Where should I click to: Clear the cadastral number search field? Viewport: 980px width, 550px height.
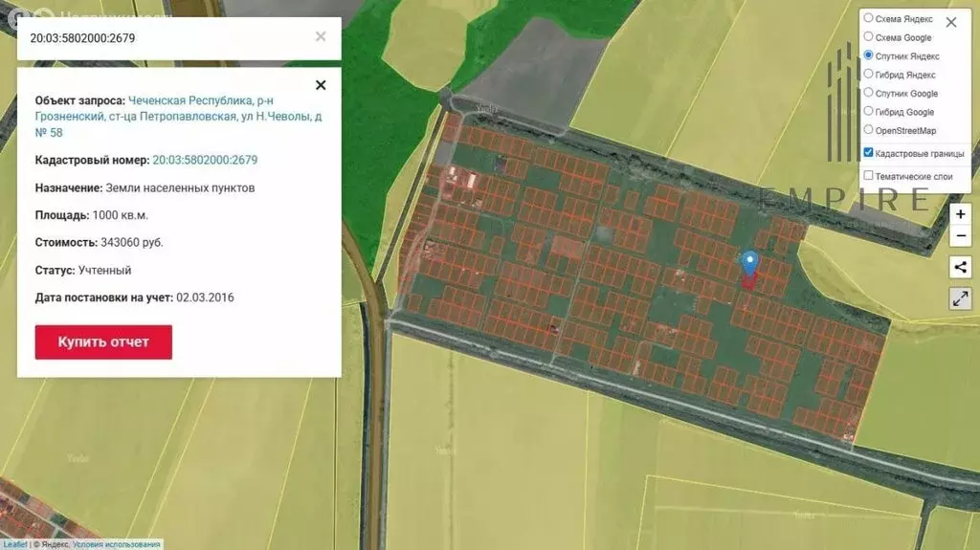[x=321, y=36]
